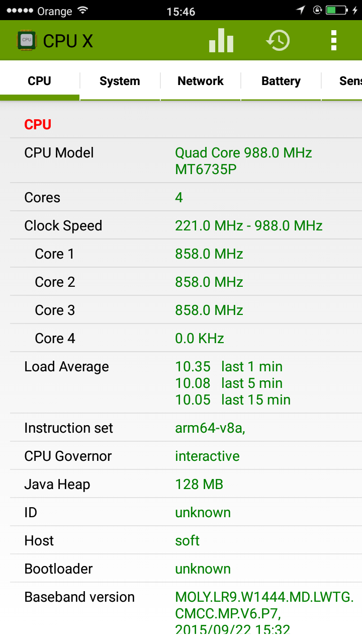Switch to the System tab
This screenshot has height=644, width=362.
(120, 81)
